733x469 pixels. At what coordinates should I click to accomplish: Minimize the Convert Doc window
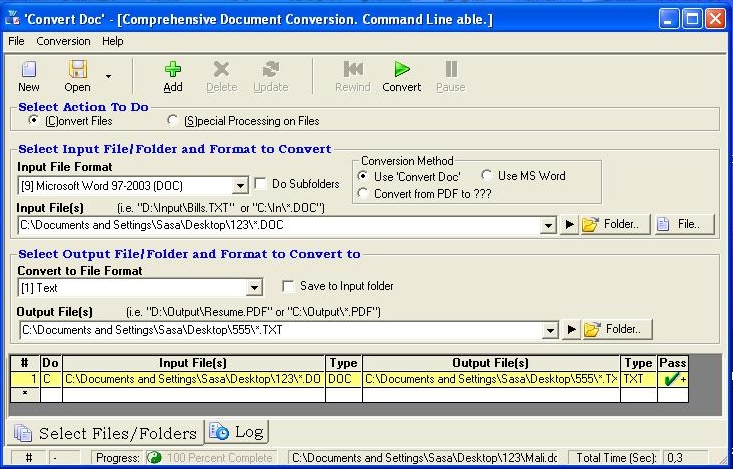tap(668, 19)
